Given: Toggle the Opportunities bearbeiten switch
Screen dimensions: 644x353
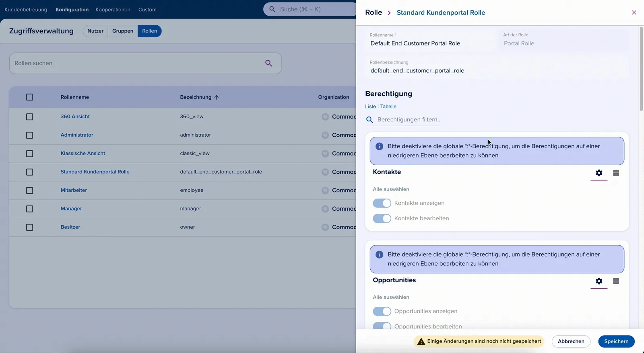Looking at the screenshot, I should 382,326.
